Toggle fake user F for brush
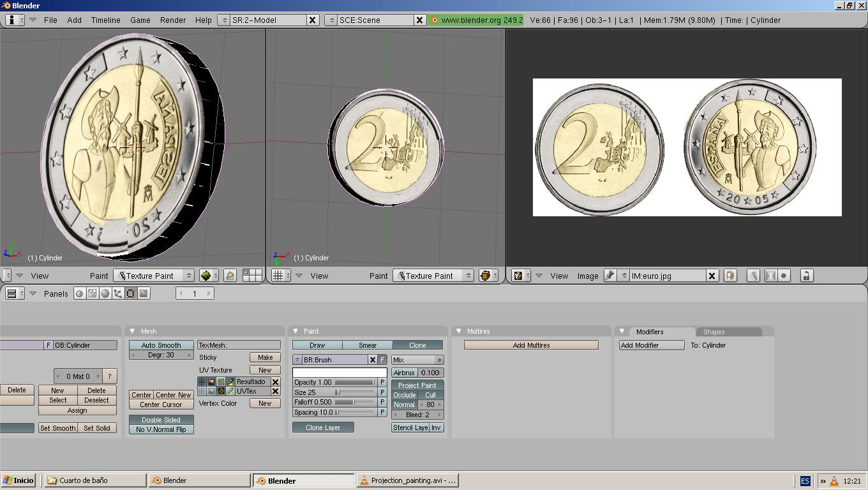The width and height of the screenshot is (868, 490). pyautogui.click(x=382, y=360)
